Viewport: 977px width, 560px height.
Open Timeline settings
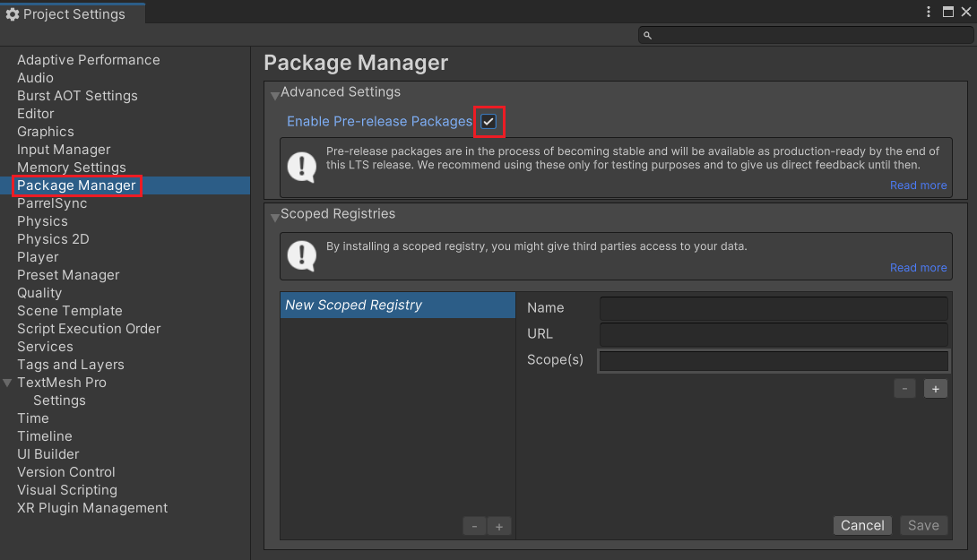[44, 436]
